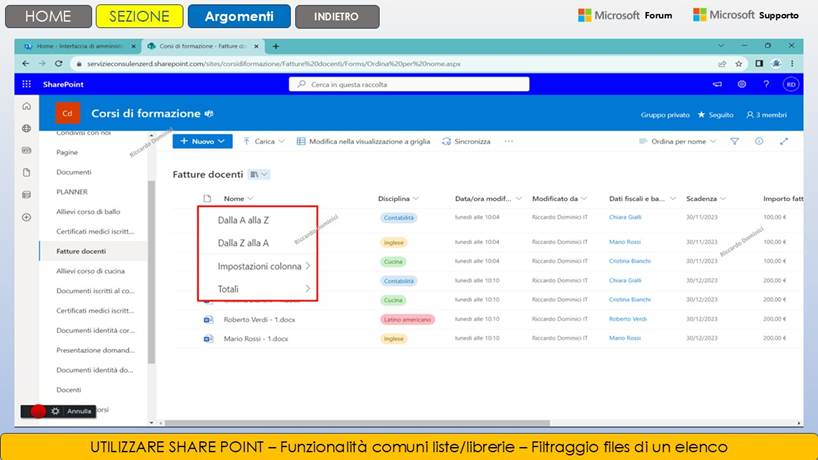This screenshot has height=460, width=818.
Task: Open the SharePoint app launcher waffle
Action: pos(27,84)
